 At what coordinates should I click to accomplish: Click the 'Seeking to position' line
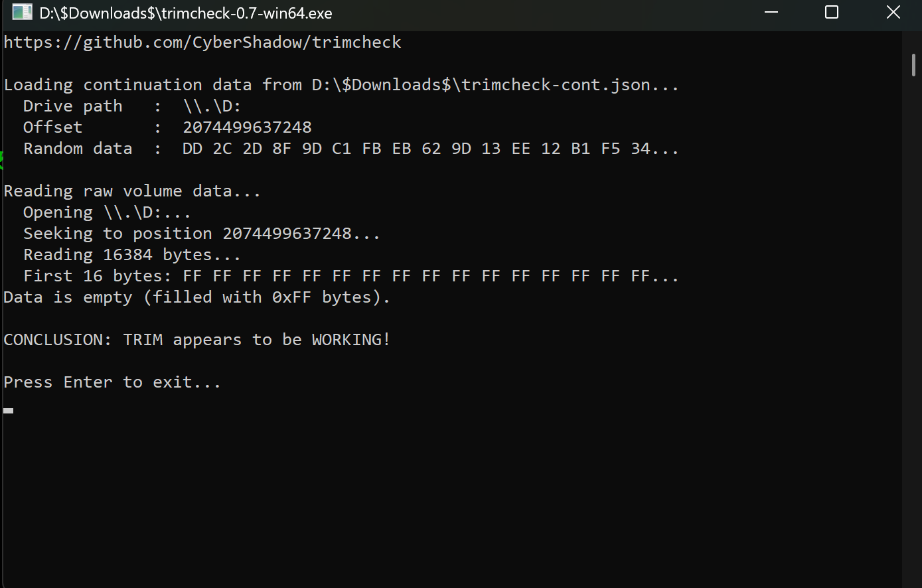(x=202, y=234)
